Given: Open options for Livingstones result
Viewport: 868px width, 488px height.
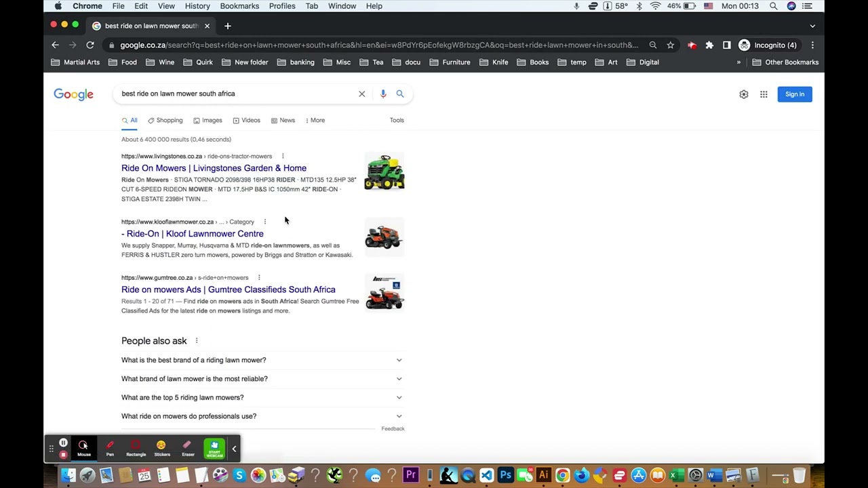Looking at the screenshot, I should tap(283, 157).
